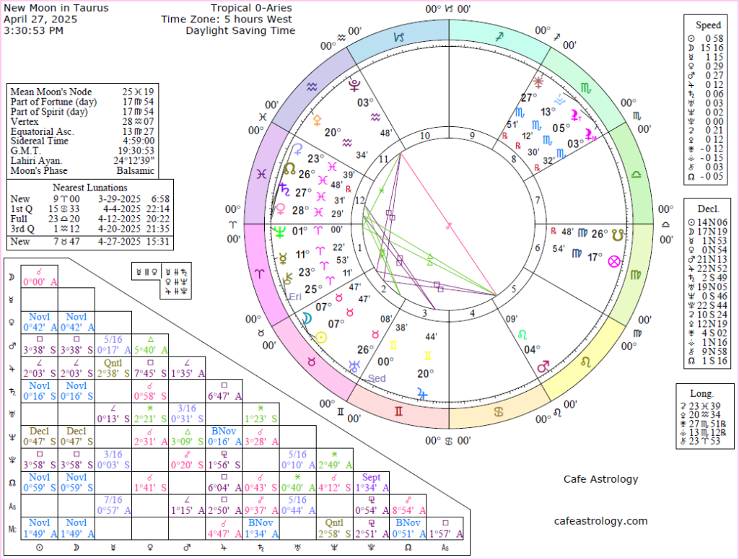Select the Moon-Venus Nov1 cell in the aspect grid
Viewport: 739px width, 560px height.
[x=76, y=322]
